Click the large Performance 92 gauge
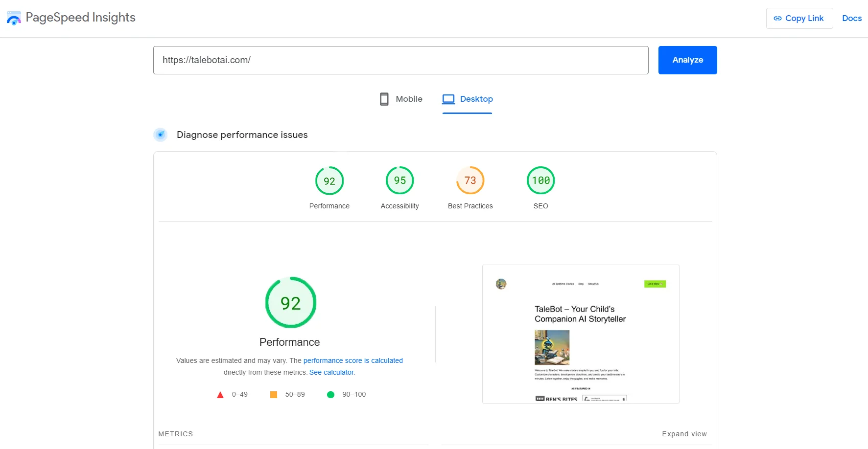This screenshot has height=449, width=868. pos(291,303)
